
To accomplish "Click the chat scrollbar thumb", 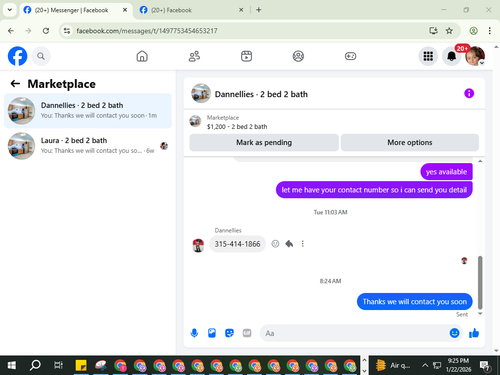I will 480,283.
